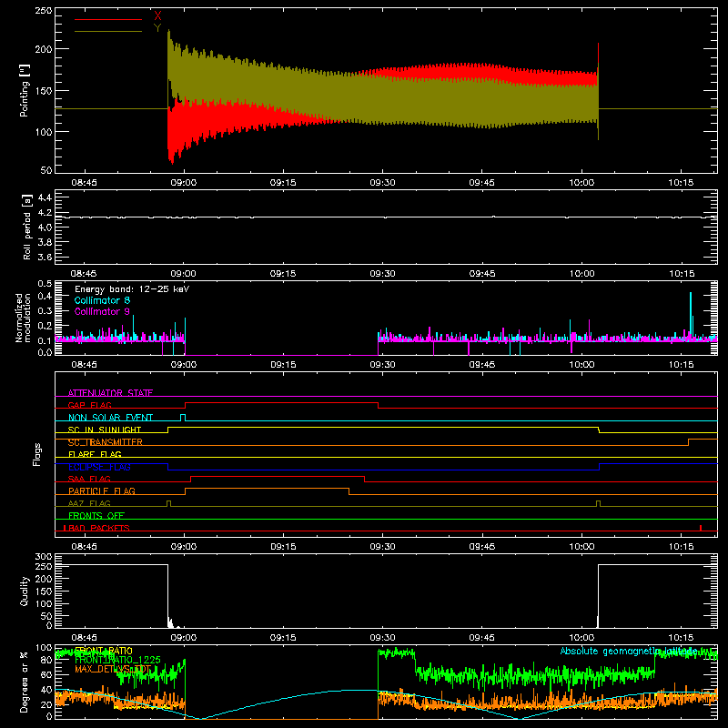Click the Normalized modulation axis title
The height and width of the screenshot is (728, 728).
click(x=23, y=318)
